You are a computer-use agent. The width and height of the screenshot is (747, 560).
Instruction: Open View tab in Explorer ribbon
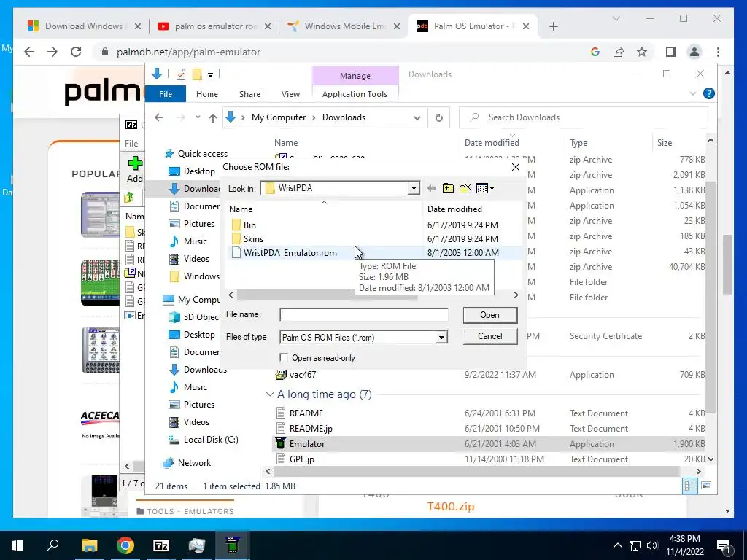(290, 94)
